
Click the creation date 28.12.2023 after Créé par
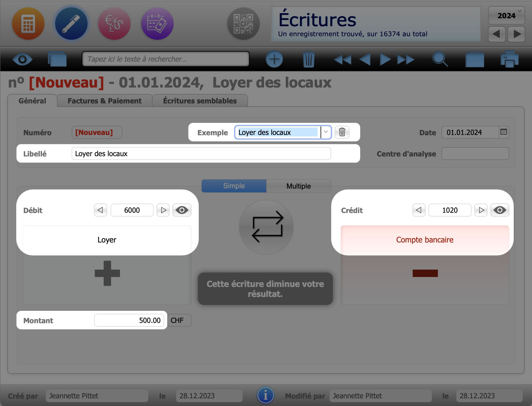pyautogui.click(x=209, y=396)
